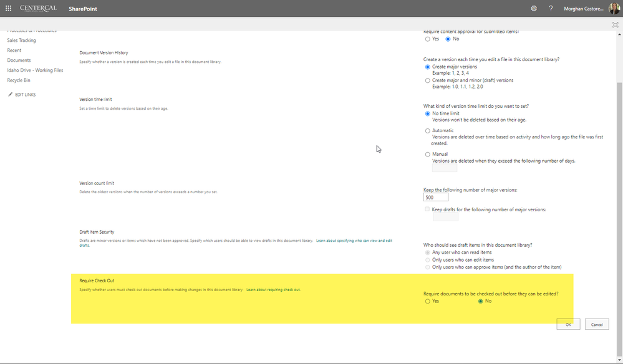Select Create major versions option

pos(428,67)
